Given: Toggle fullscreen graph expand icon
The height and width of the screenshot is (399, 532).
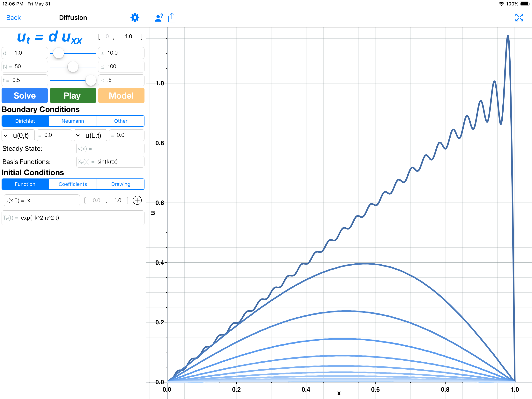Looking at the screenshot, I should (519, 18).
